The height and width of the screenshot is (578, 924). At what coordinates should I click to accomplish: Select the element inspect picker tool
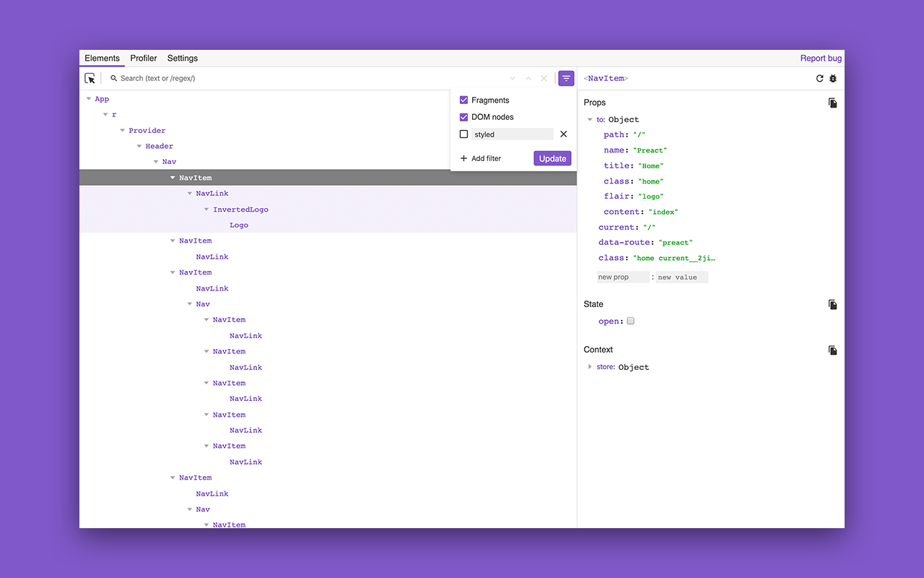[90, 78]
